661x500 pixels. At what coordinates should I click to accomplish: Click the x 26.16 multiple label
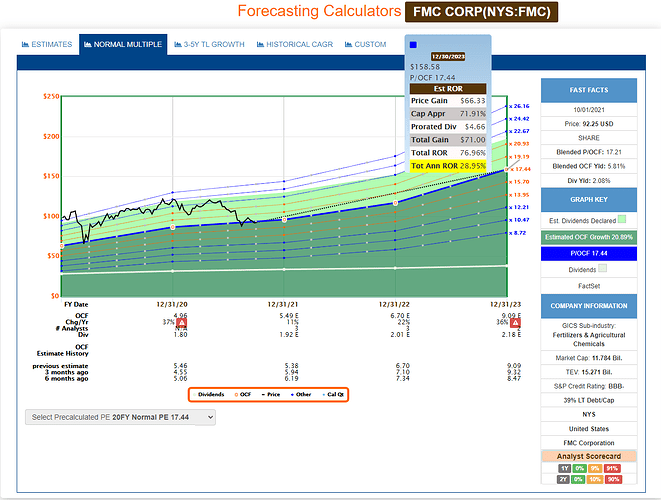[519, 106]
